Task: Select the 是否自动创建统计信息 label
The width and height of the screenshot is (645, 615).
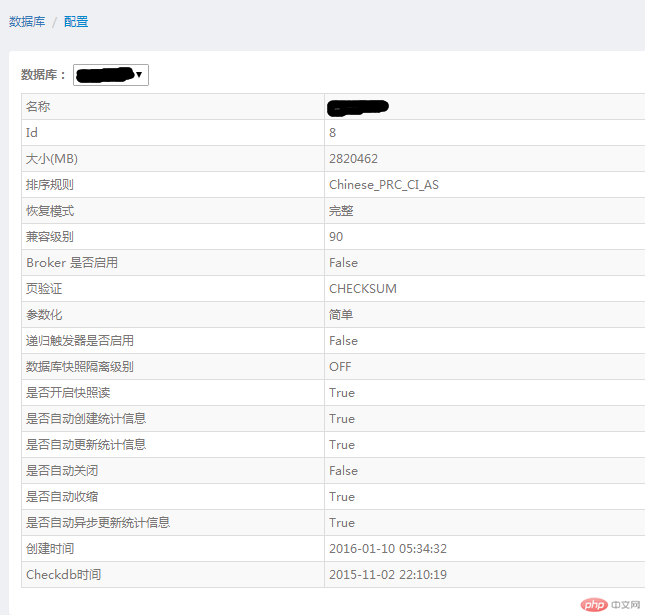Action: click(x=86, y=418)
